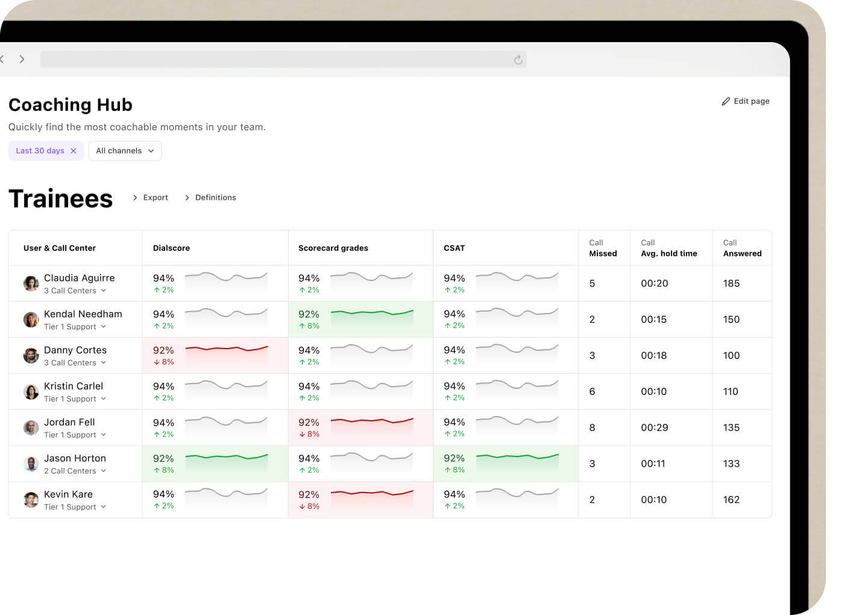Viewport: 868px width, 615px height.
Task: Open the All channels dropdown
Action: tap(124, 151)
